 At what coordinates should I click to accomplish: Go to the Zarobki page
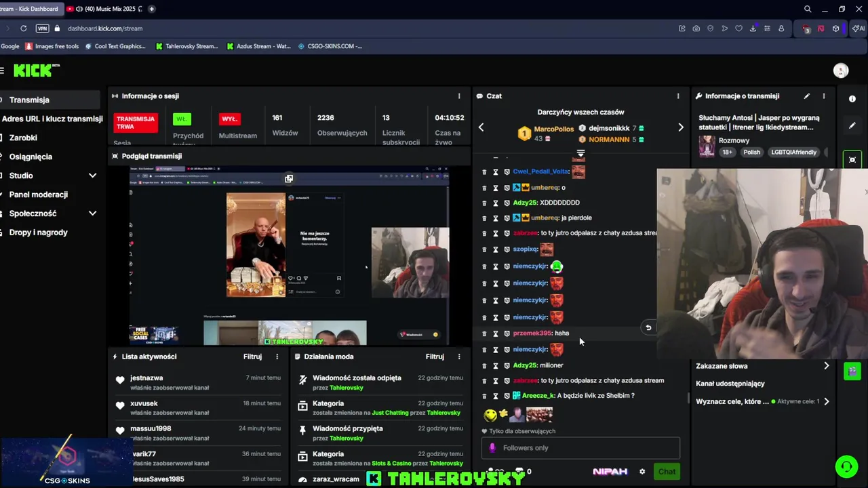pos(23,138)
